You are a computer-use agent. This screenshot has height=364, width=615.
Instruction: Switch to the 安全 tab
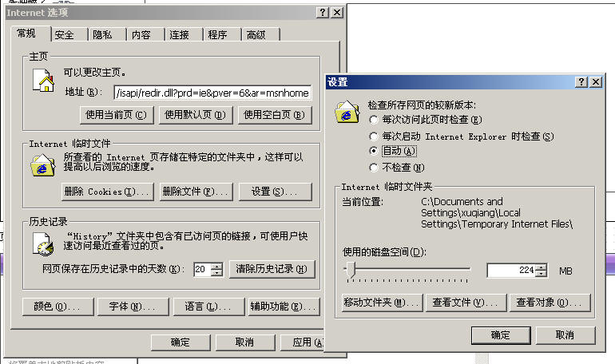tap(65, 35)
